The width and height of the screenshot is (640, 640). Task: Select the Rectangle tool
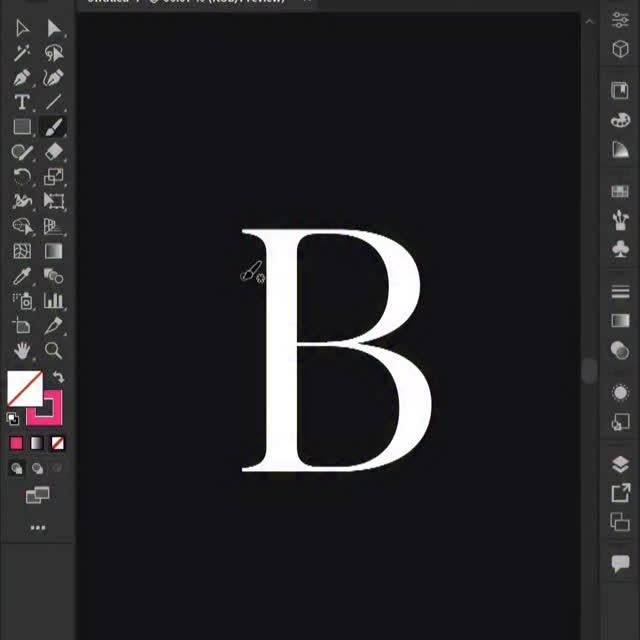(22, 127)
